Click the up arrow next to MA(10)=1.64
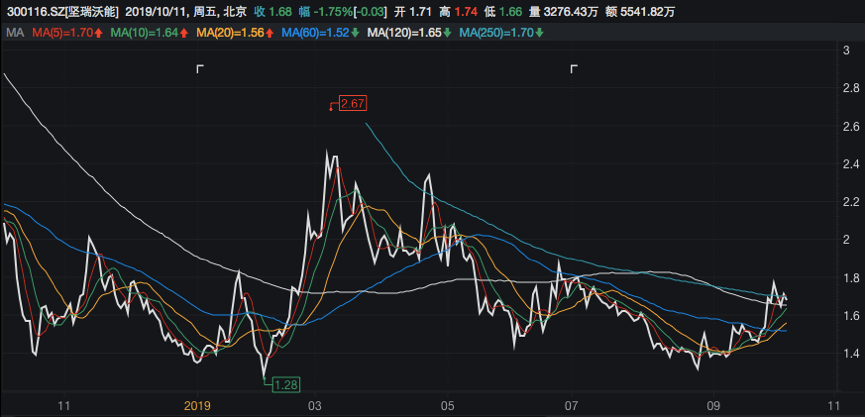Image resolution: width=865 pixels, height=417 pixels. (183, 33)
